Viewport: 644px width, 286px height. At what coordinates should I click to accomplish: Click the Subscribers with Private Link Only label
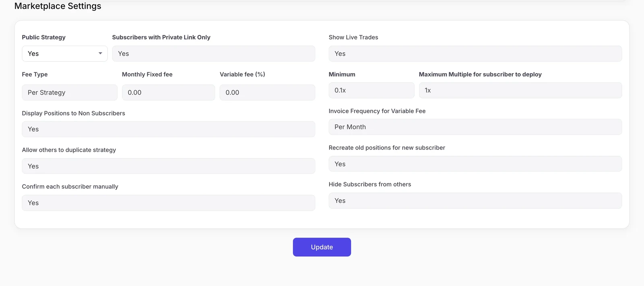(161, 37)
